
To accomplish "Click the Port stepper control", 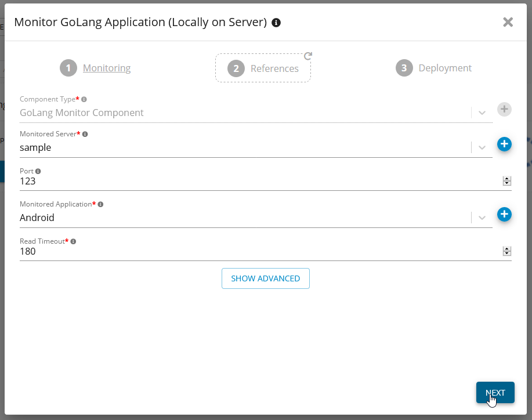I will 506,182.
